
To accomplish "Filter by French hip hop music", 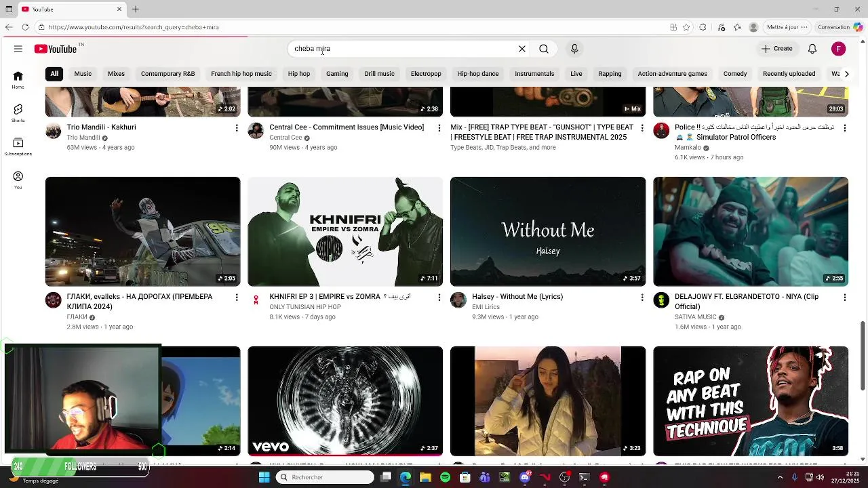I will click(241, 74).
